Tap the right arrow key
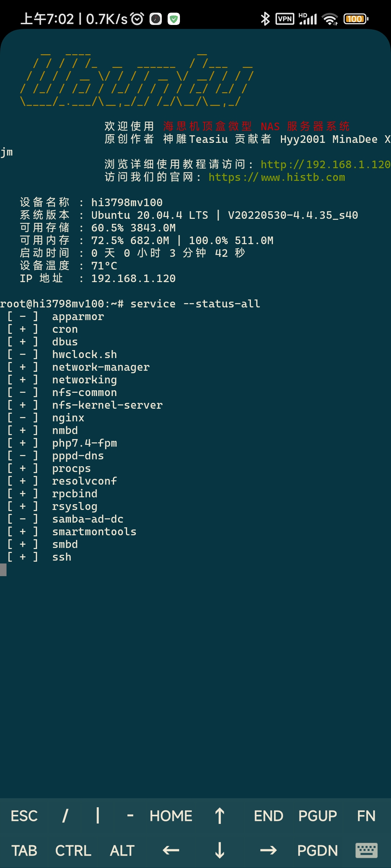 tap(269, 850)
